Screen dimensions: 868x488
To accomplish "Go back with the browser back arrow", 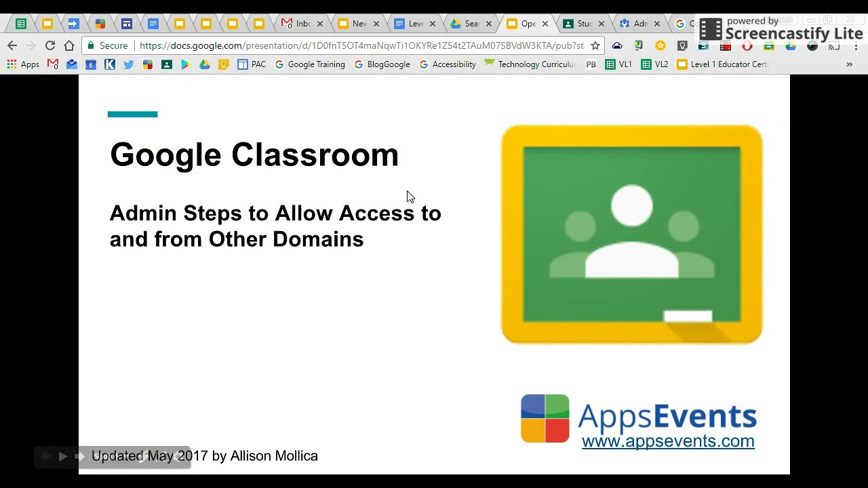I will tap(12, 45).
